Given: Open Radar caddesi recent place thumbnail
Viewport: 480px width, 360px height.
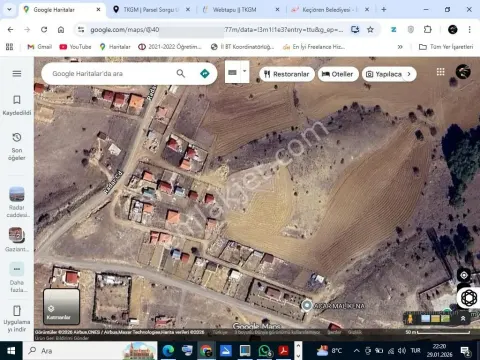Looking at the screenshot, I should (17, 202).
